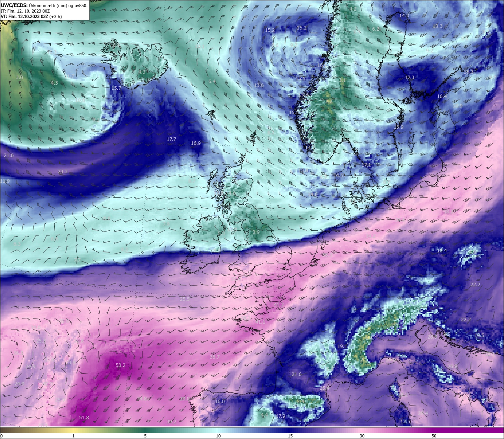Click the IT: Fim. 12. 10. 2023 00Z line
This screenshot has width=504, height=439.
(x=25, y=11)
